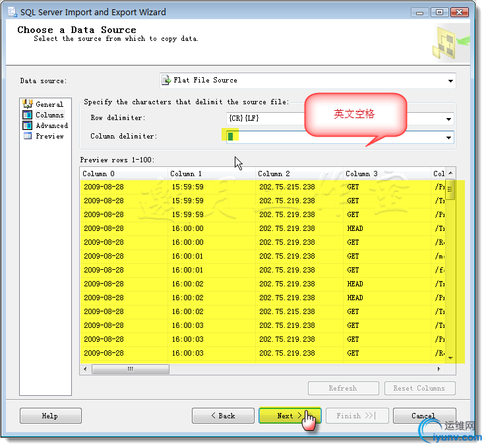The image size is (486, 448).
Task: Click the Cancel button
Action: (424, 416)
